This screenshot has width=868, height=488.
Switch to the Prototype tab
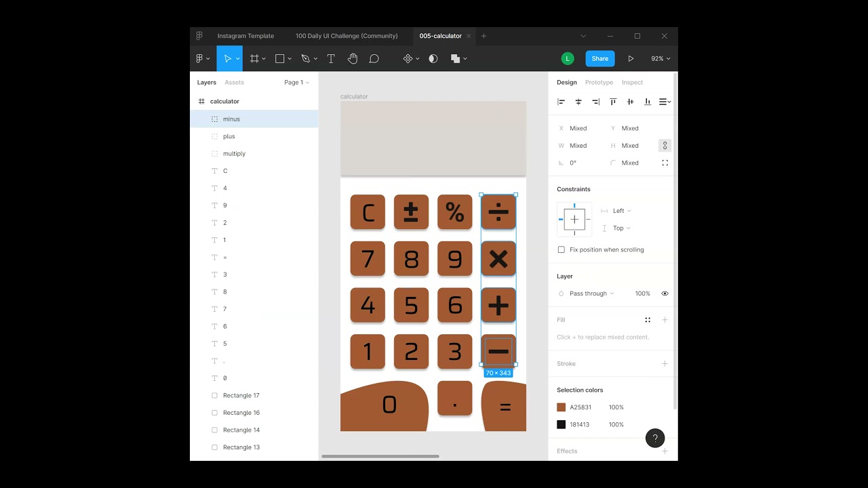tap(599, 83)
